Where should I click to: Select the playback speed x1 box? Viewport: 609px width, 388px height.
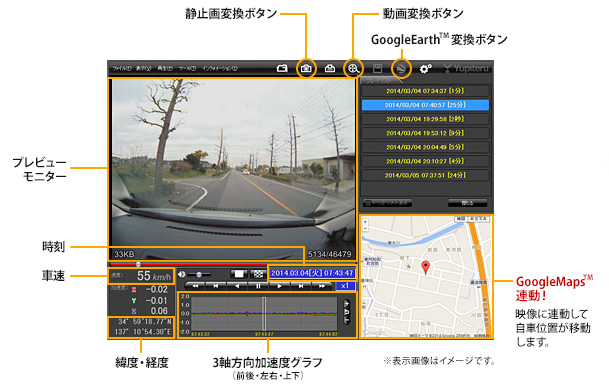click(345, 286)
